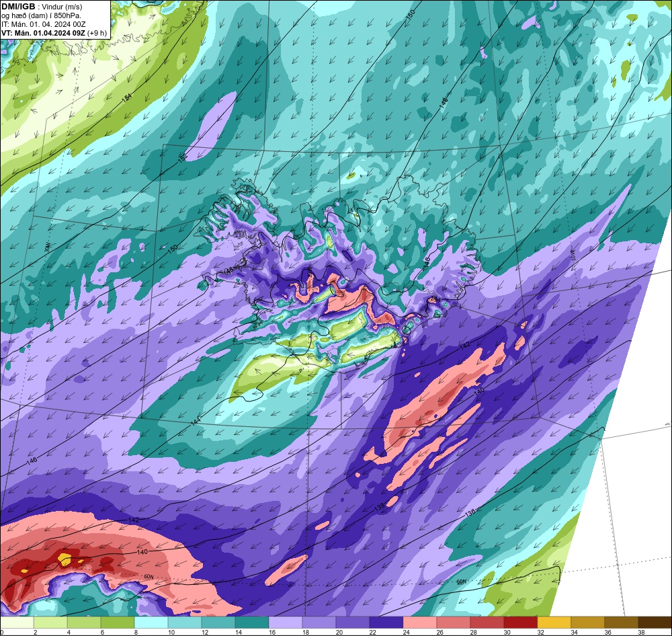Click the 'og hæð (dam) í 850hPa.' line
This screenshot has width=672, height=636.
click(41, 15)
